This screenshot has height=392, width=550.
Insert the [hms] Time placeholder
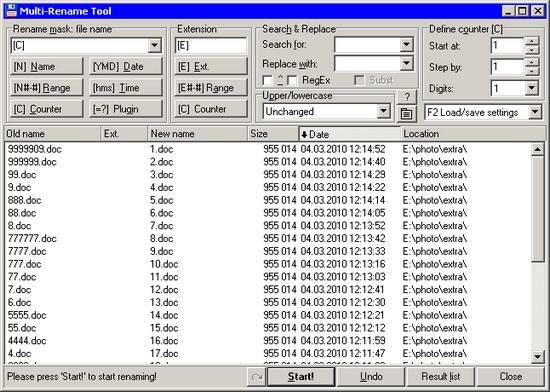point(126,88)
